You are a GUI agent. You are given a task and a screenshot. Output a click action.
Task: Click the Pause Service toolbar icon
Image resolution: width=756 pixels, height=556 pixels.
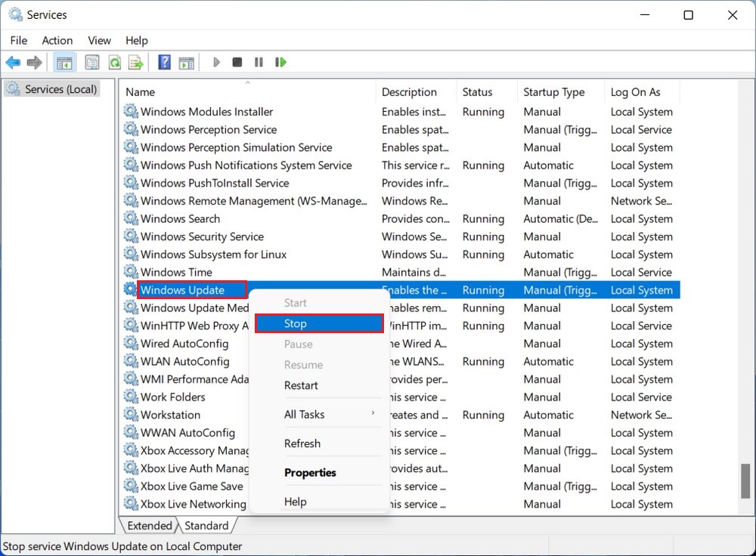tap(259, 62)
